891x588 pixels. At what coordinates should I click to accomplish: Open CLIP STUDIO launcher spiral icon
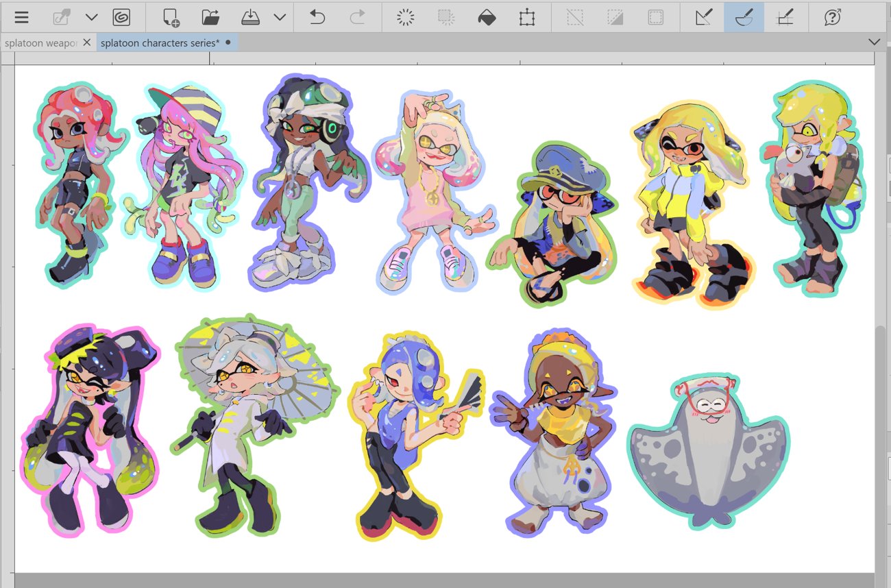tap(121, 17)
